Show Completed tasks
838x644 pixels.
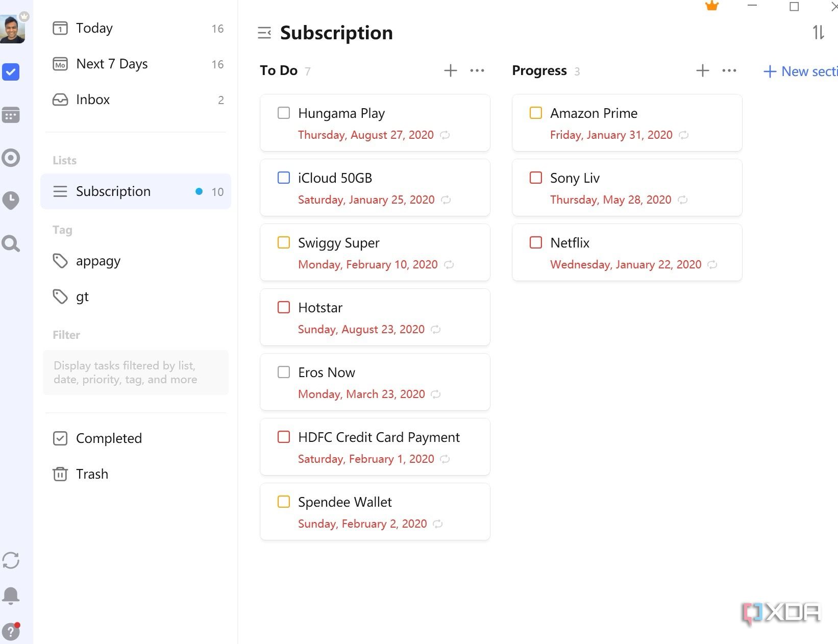click(x=136, y=439)
